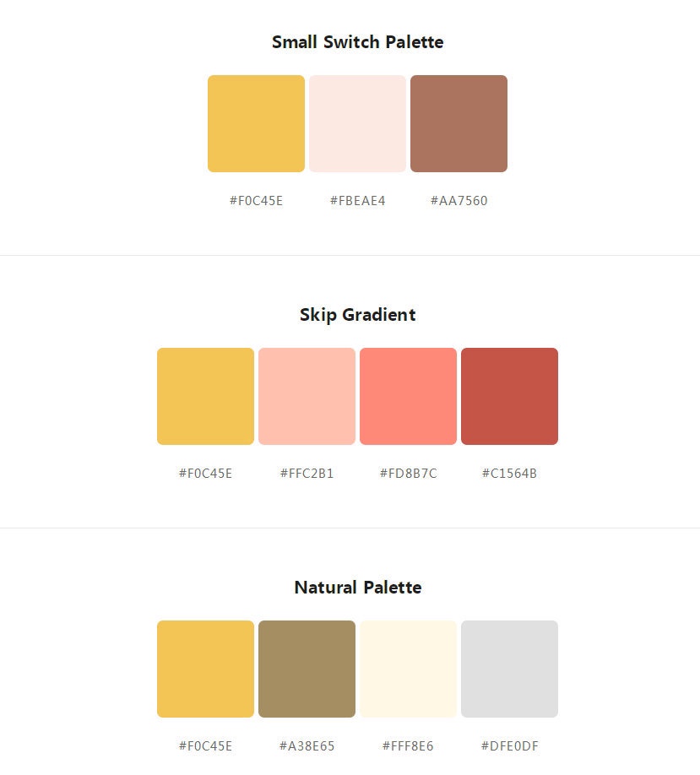The image size is (700, 775).
Task: Choose the light salmon swatch above #FFC2B1
Action: coord(307,397)
